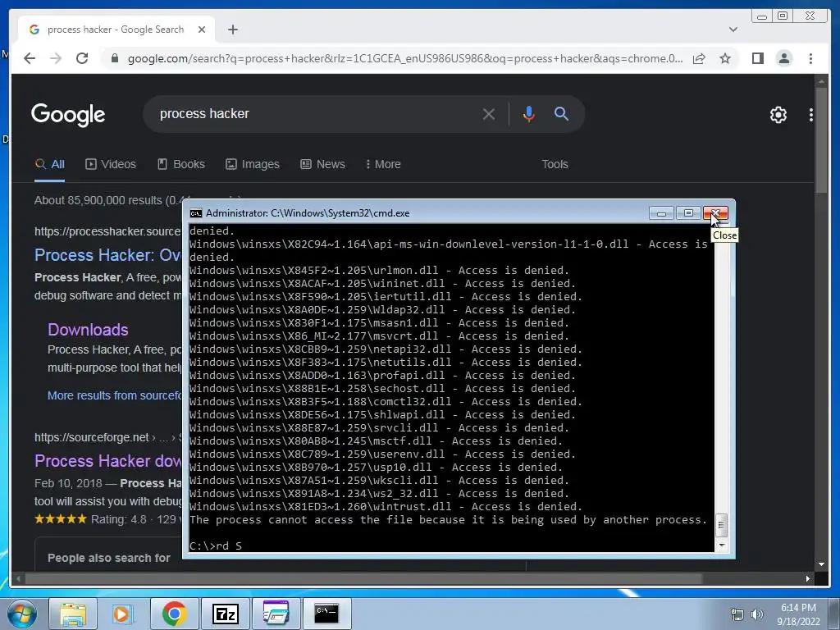Click the process hacker search input
840x630 pixels.
[316, 113]
